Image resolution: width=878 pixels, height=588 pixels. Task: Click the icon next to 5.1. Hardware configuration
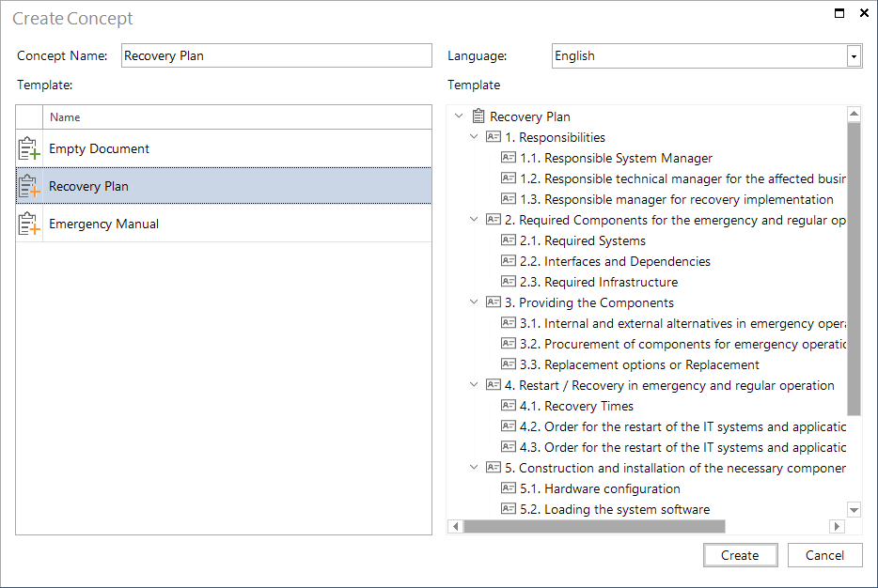click(x=508, y=487)
